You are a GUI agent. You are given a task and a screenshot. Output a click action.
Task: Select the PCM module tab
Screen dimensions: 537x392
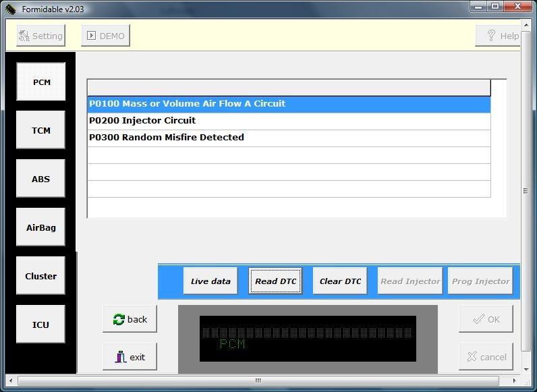[x=41, y=82]
